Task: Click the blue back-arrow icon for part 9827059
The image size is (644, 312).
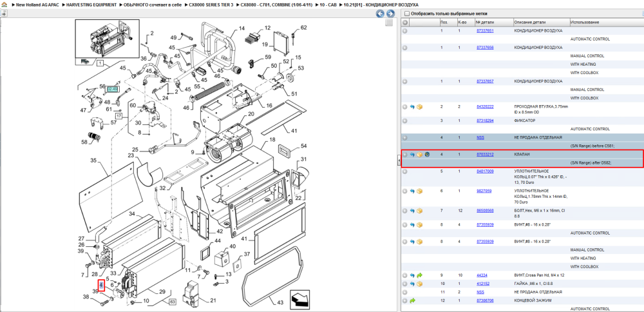Action: tap(412, 191)
